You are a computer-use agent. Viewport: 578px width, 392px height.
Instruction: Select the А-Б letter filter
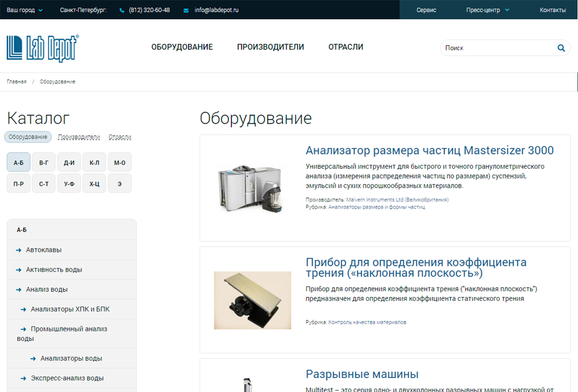19,162
